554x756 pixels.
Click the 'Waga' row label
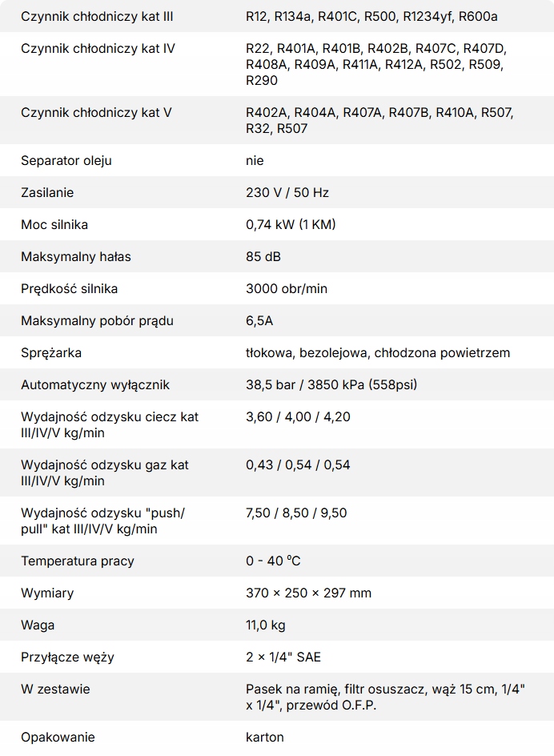[38, 625]
